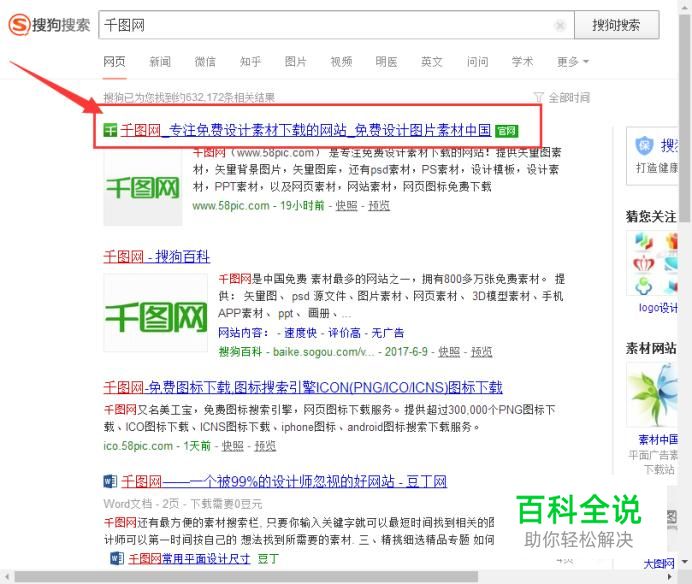This screenshot has width=692, height=584.
Task: Select the 网页 tab
Action: click(114, 61)
